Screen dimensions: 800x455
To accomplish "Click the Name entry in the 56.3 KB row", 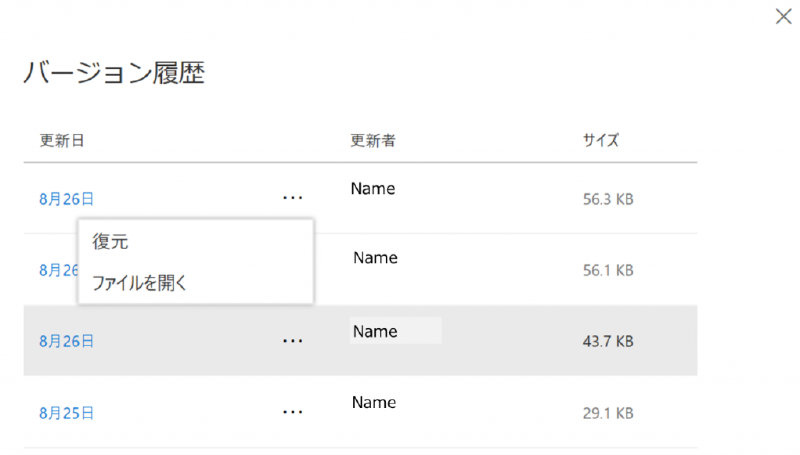I will point(373,188).
